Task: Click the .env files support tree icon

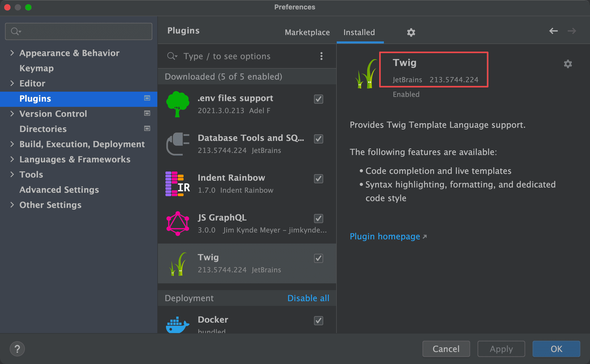Action: tap(178, 104)
